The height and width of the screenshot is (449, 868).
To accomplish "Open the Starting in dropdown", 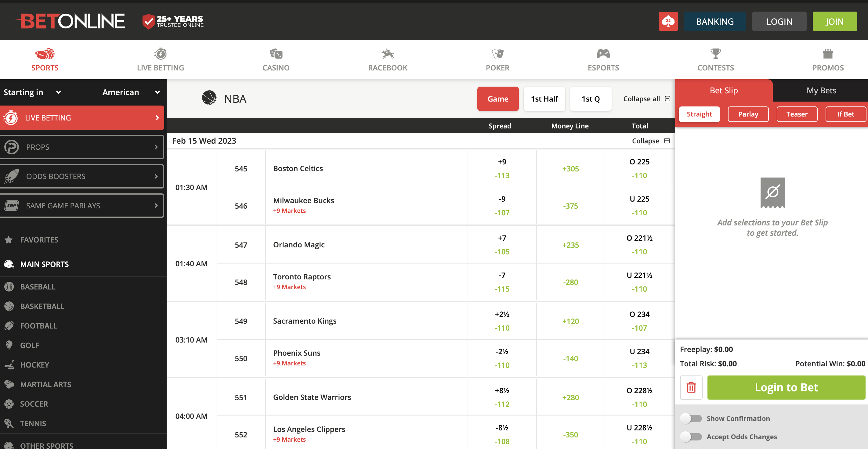I will click(32, 92).
